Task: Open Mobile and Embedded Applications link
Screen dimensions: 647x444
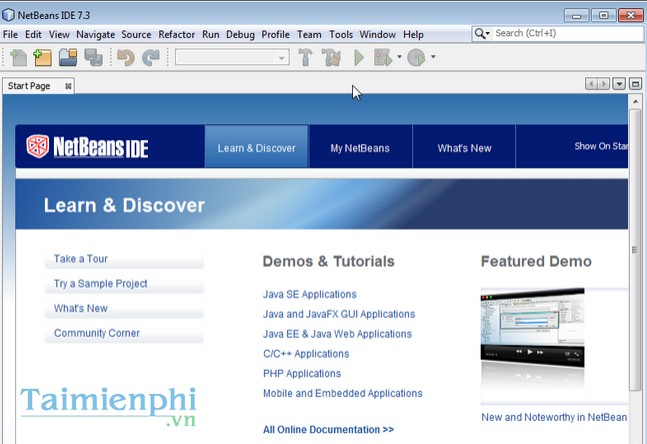Action: pos(342,393)
